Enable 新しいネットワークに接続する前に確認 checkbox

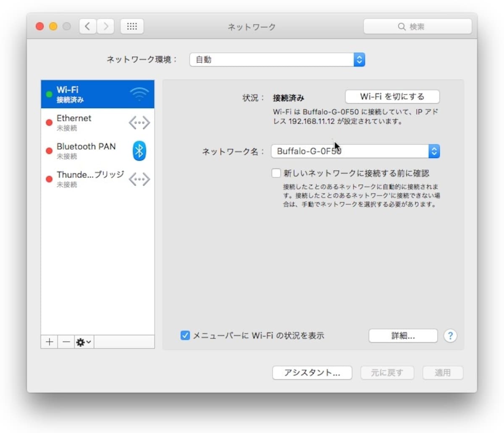click(x=276, y=173)
